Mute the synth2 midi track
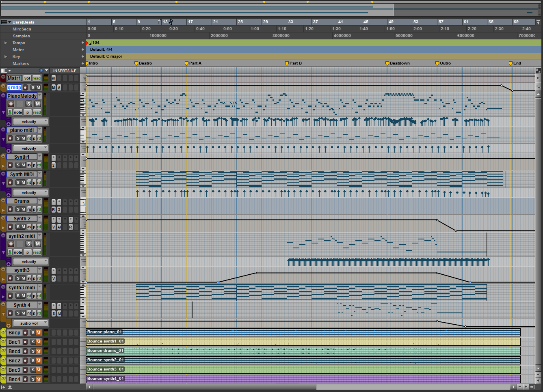The height and width of the screenshot is (392, 543). (37, 244)
